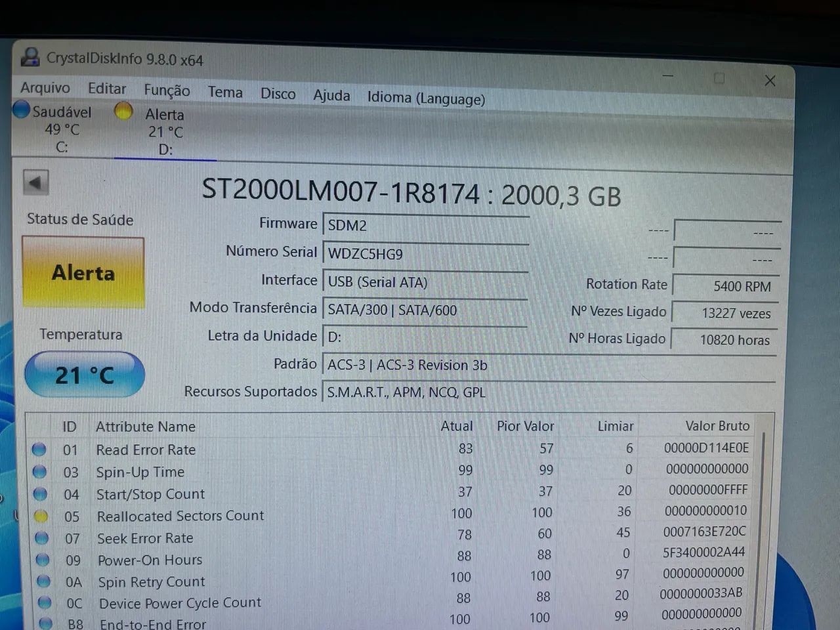The width and height of the screenshot is (840, 630).
Task: Click blue status dot for Device Power Cycle Count
Action: (45, 602)
